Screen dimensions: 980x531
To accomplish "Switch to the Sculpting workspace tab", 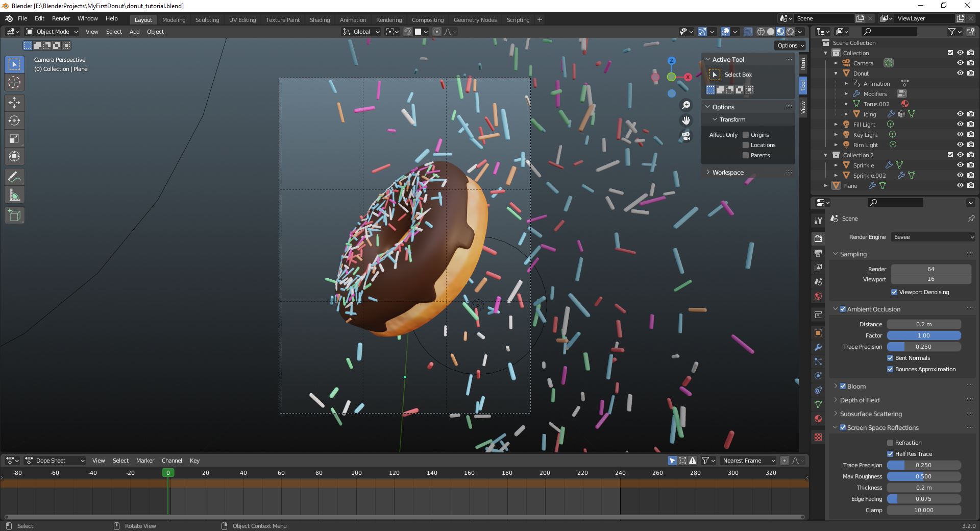I will pyautogui.click(x=207, y=20).
